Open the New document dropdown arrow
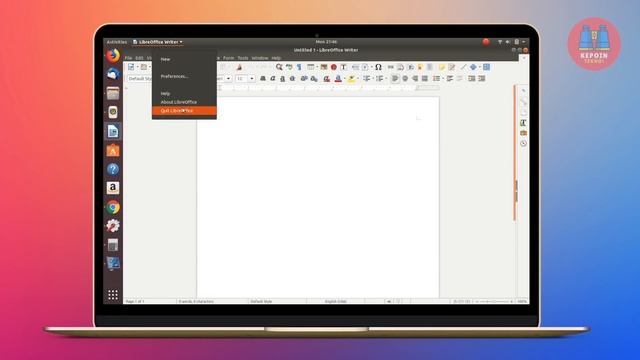640x360 pixels. point(138,67)
